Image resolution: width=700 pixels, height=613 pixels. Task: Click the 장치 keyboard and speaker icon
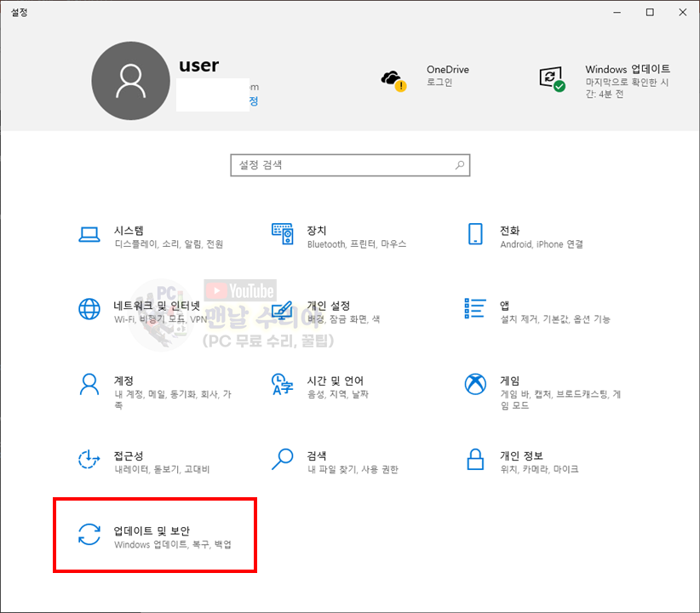coord(283,234)
